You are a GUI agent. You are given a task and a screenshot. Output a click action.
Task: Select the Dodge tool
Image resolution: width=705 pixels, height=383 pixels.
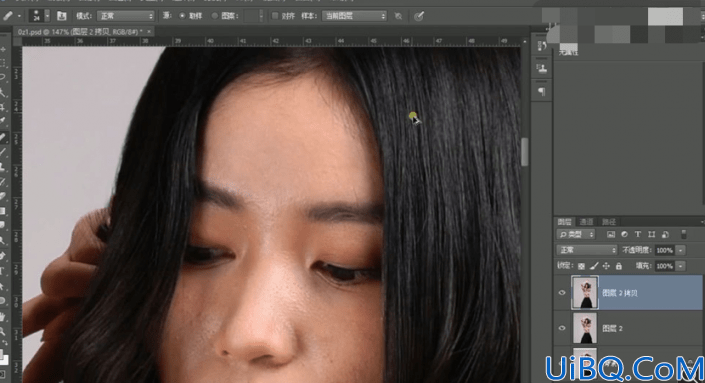point(3,240)
